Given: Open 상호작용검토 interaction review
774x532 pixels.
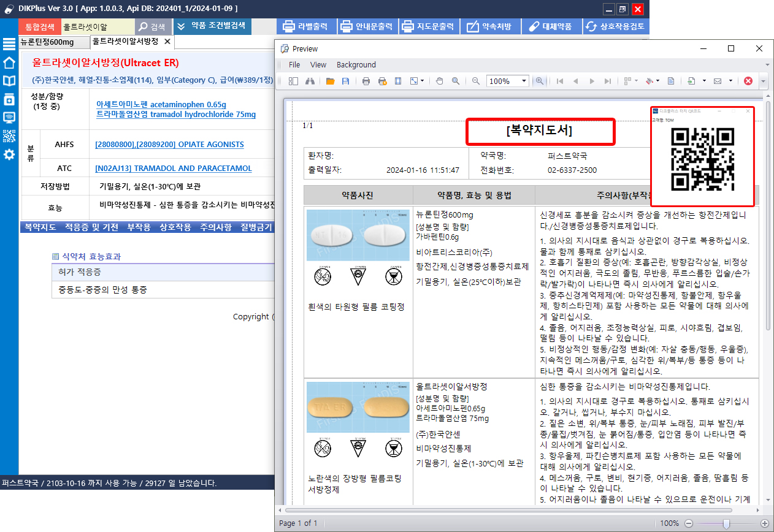Looking at the screenshot, I should [x=615, y=27].
